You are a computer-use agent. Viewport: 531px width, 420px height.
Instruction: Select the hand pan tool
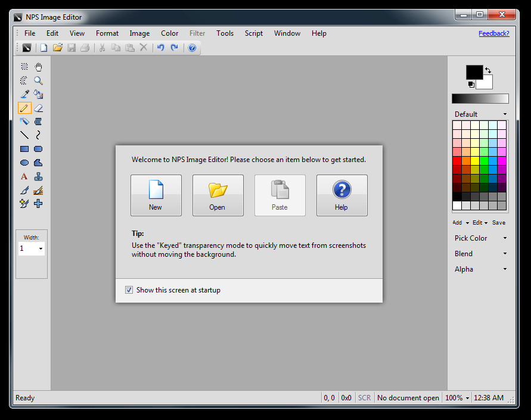point(38,67)
